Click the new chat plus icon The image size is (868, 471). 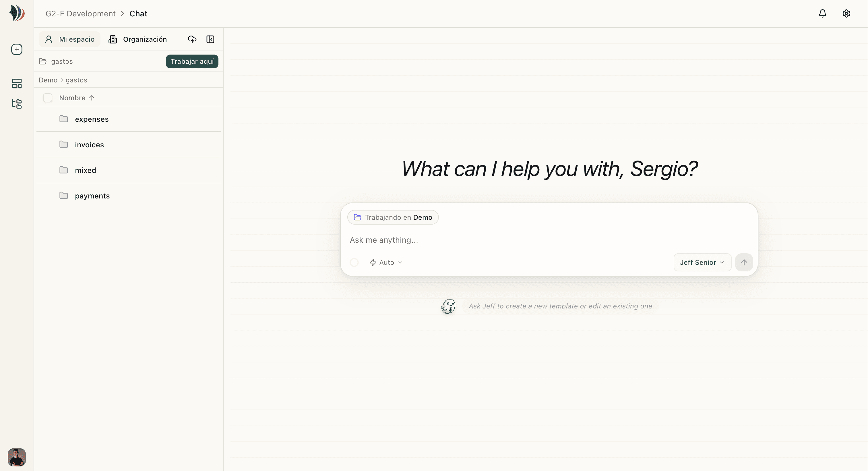coord(17,50)
